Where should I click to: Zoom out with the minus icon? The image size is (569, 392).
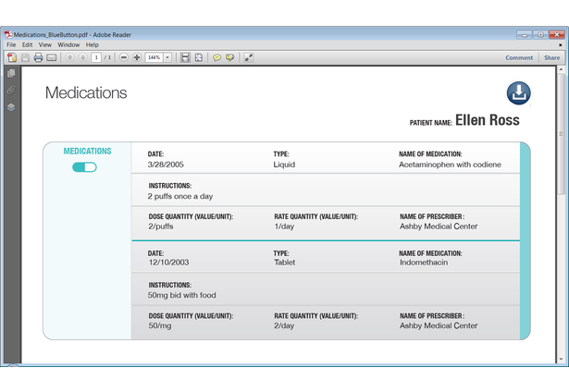point(124,57)
